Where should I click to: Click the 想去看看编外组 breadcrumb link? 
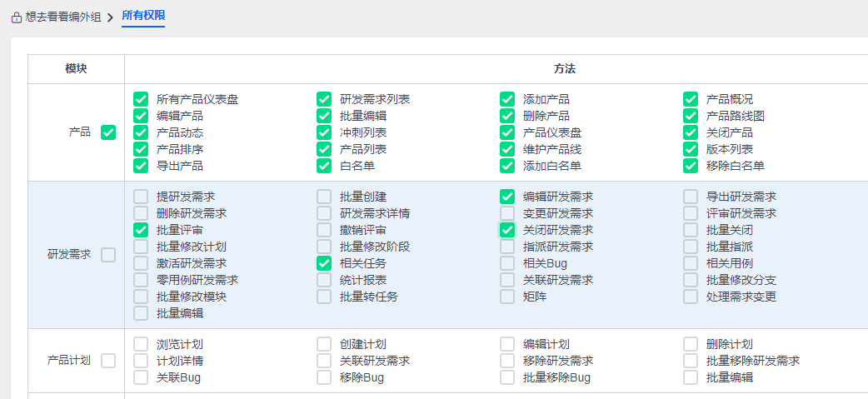click(x=62, y=17)
